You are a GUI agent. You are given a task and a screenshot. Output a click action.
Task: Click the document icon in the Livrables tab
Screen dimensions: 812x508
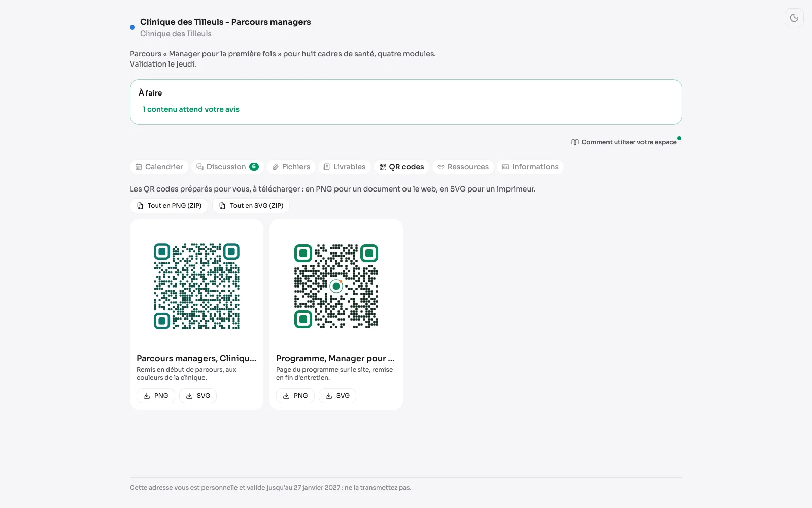(x=327, y=167)
